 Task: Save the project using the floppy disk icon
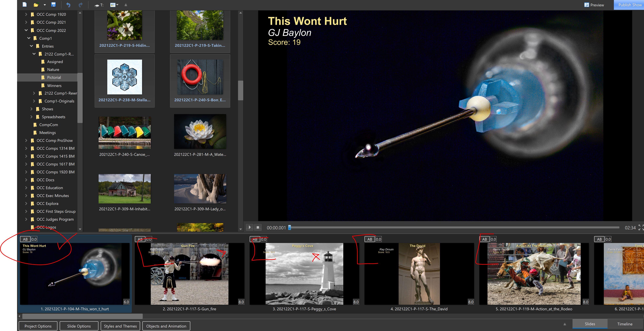click(53, 4)
